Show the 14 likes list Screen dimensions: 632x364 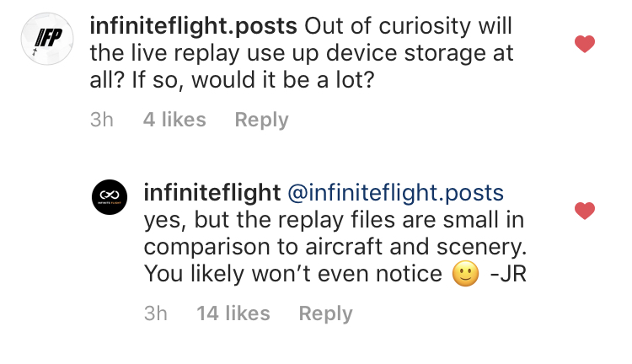click(233, 313)
